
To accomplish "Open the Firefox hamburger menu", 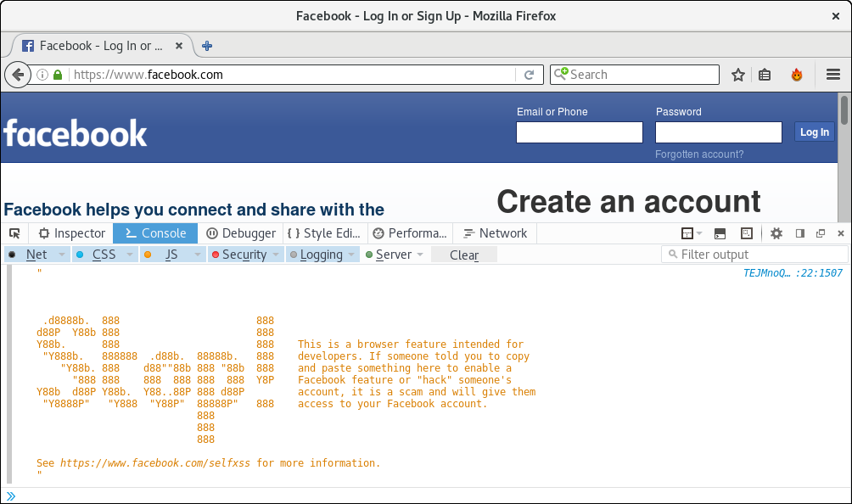I will click(x=833, y=75).
